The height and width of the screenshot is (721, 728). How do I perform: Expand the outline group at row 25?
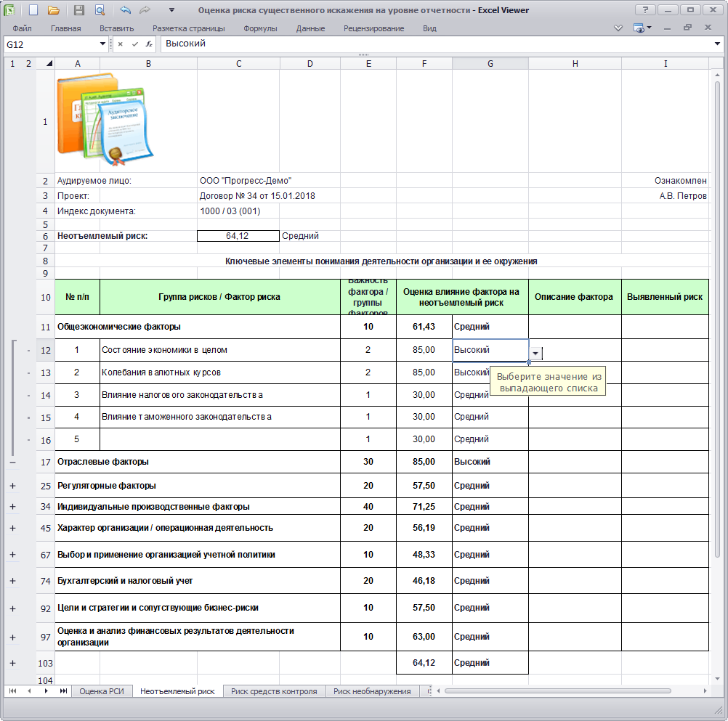coord(12,486)
